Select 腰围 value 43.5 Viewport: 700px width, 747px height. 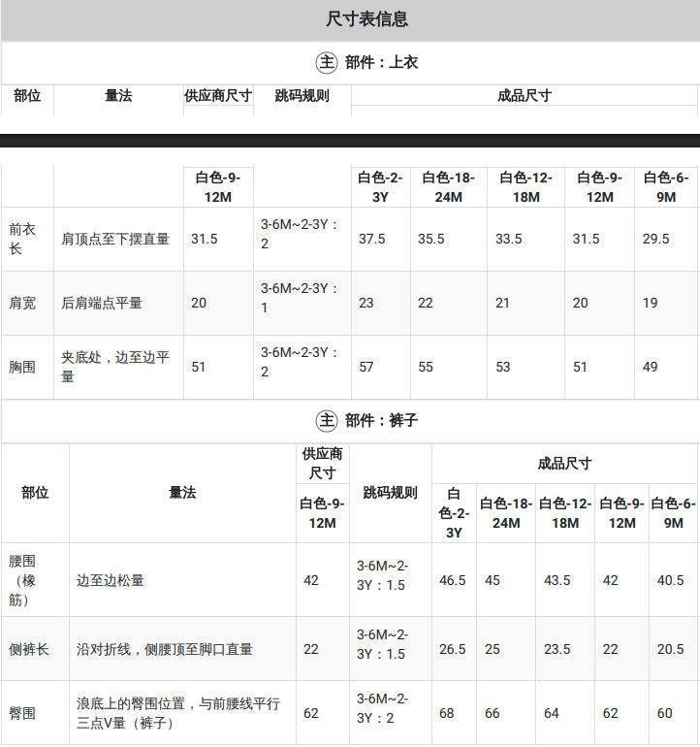click(x=557, y=580)
